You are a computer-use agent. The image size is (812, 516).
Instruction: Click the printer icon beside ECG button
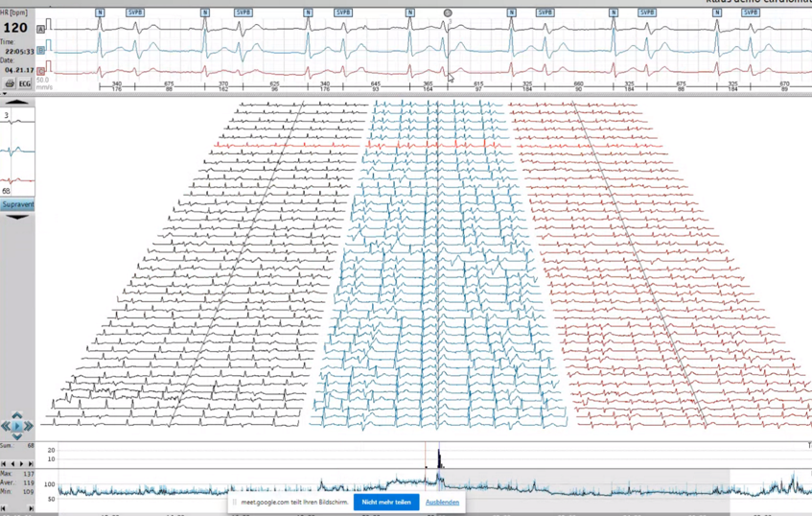[x=10, y=84]
